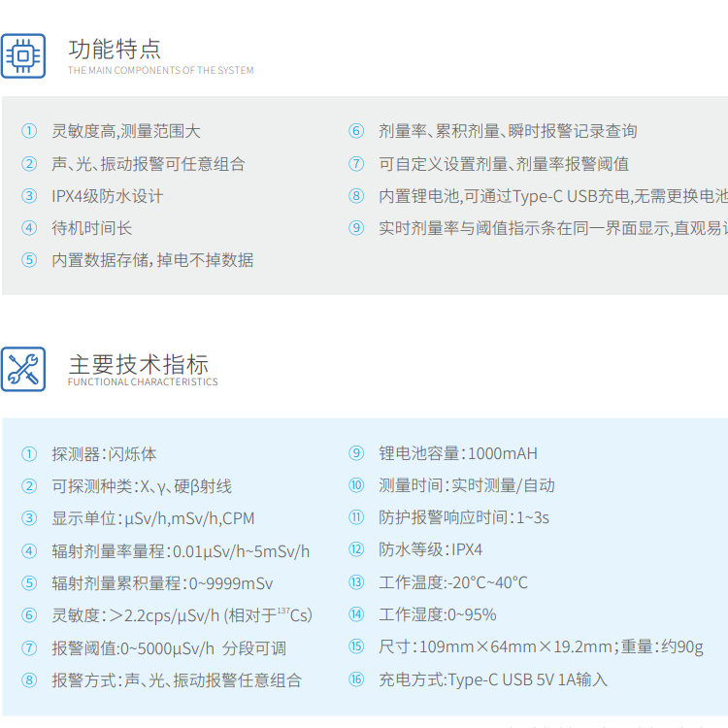
Task: Select the 声、光、振动报警可任意组合 feature line
Action: coord(148,164)
